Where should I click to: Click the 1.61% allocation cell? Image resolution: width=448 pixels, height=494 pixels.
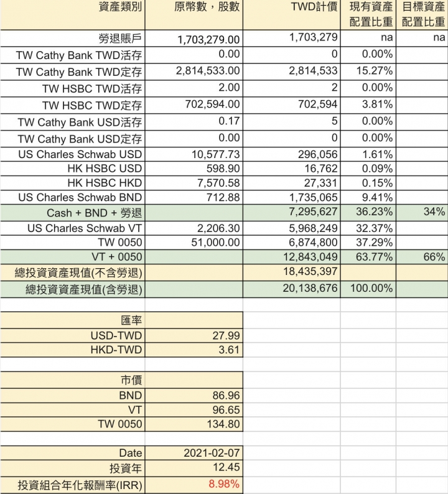(x=368, y=154)
